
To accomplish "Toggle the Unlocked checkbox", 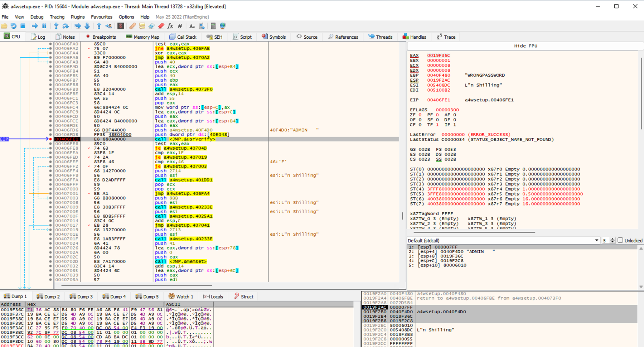I will (620, 240).
